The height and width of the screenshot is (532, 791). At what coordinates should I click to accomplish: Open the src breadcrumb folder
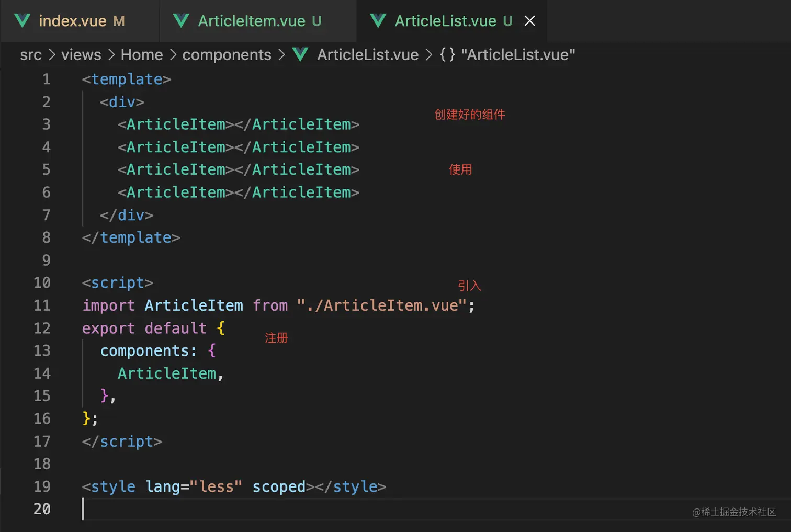tap(31, 55)
